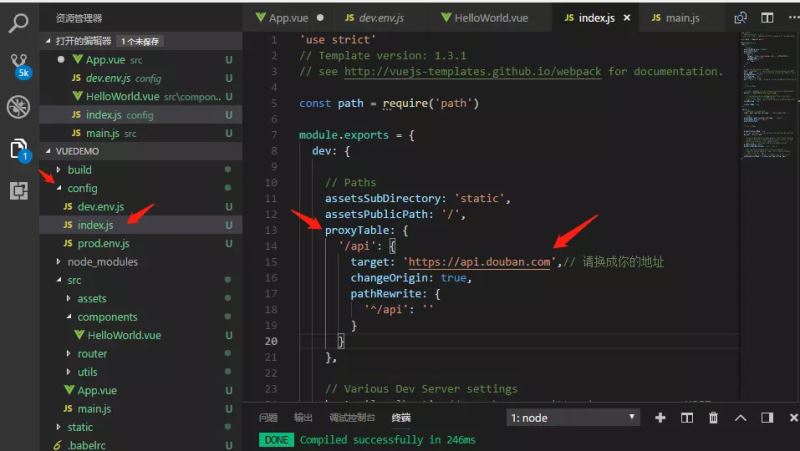800x451 pixels.
Task: Expand the build folder
Action: coord(79,170)
